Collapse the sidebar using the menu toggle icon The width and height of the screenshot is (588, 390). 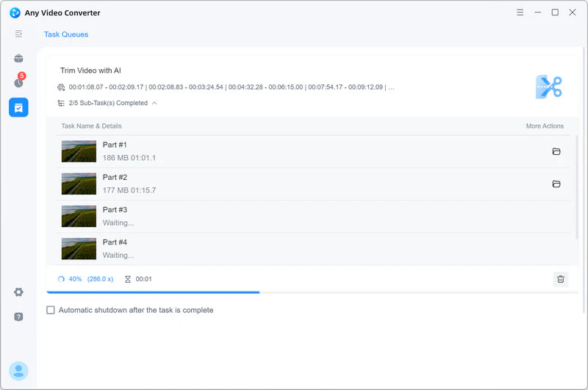point(18,34)
